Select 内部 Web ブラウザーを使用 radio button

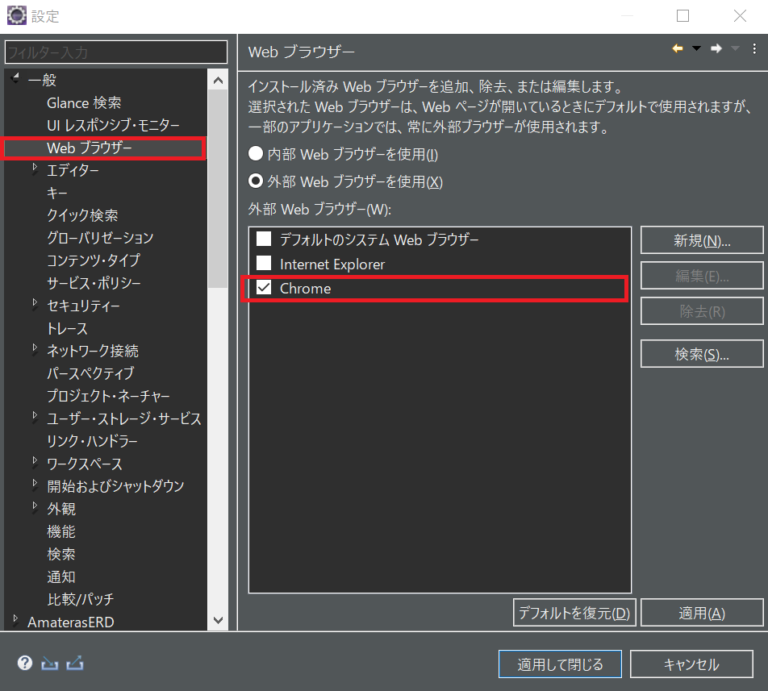click(257, 155)
